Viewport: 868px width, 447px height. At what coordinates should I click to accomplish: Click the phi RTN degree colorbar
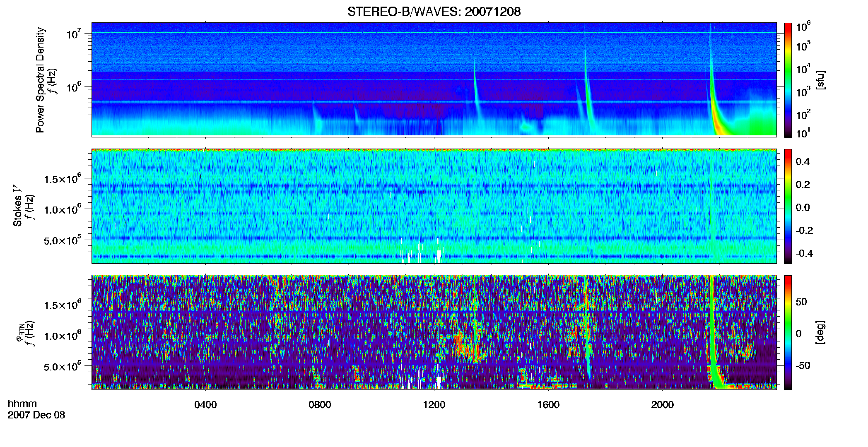click(788, 332)
